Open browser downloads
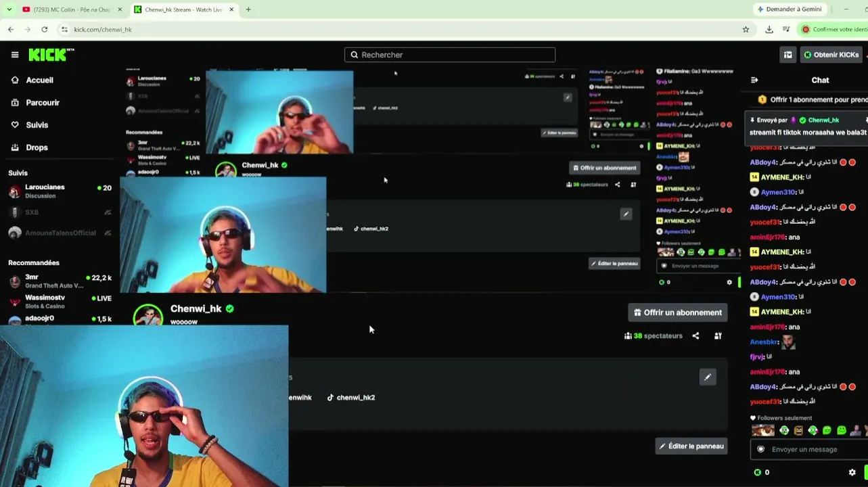The image size is (868, 487). tap(769, 29)
